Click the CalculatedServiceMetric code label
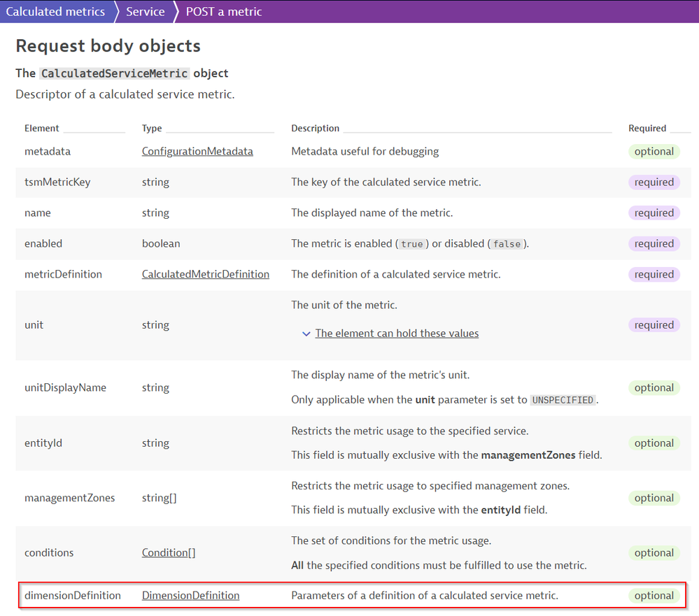This screenshot has width=699, height=616. pos(114,73)
